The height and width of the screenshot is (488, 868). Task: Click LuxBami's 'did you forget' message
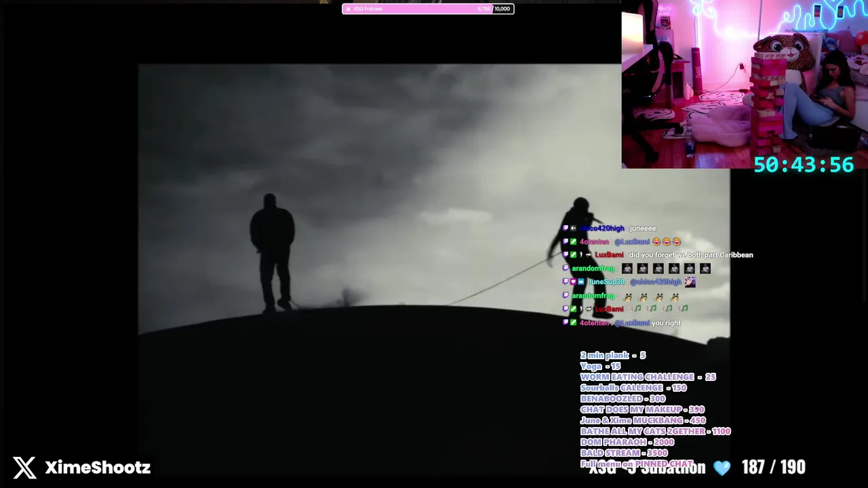[x=691, y=255]
